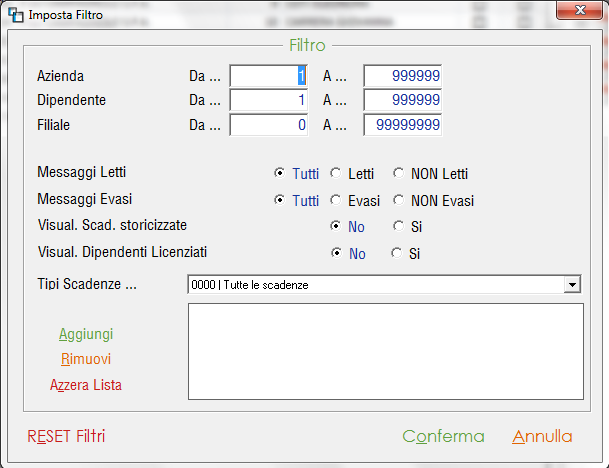Select NON Letti radio option
609x468 pixels.
(x=398, y=174)
